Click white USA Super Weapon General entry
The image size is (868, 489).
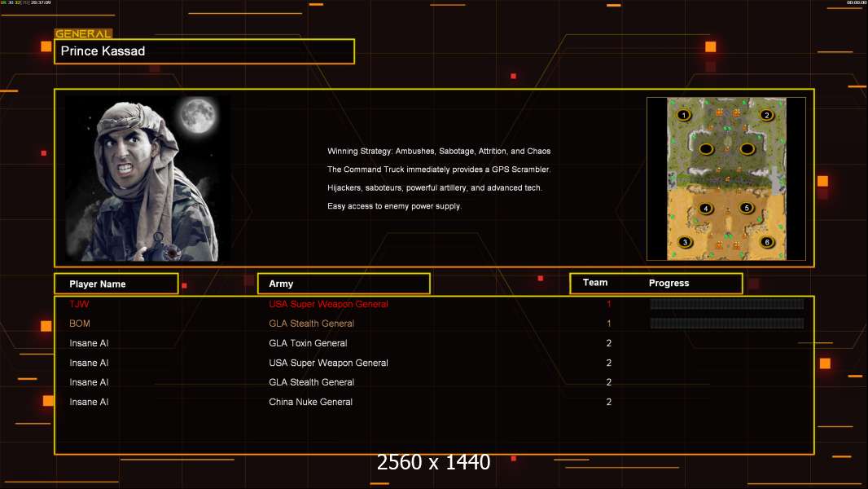coord(328,363)
